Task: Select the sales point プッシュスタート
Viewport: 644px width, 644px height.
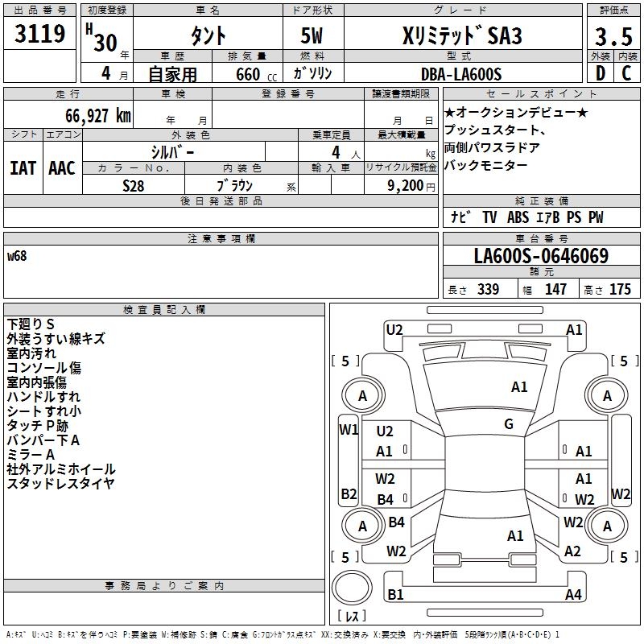Action: [x=492, y=130]
